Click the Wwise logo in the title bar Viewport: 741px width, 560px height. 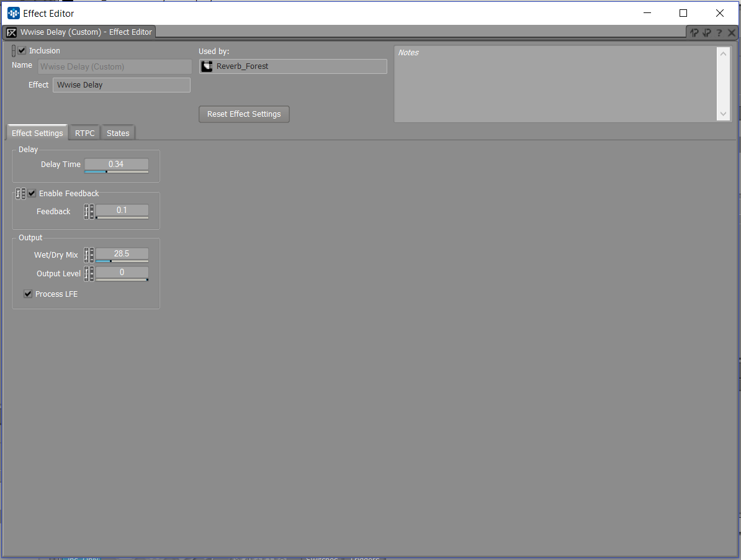13,13
